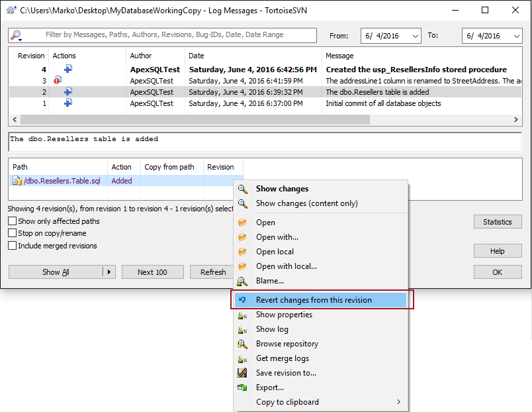
Task: Click the added action icon for revision 1
Action: point(68,103)
